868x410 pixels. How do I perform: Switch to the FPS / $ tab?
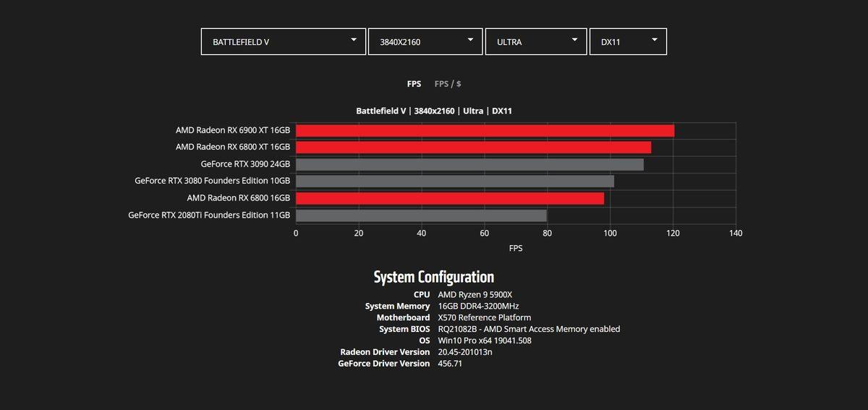click(x=448, y=84)
